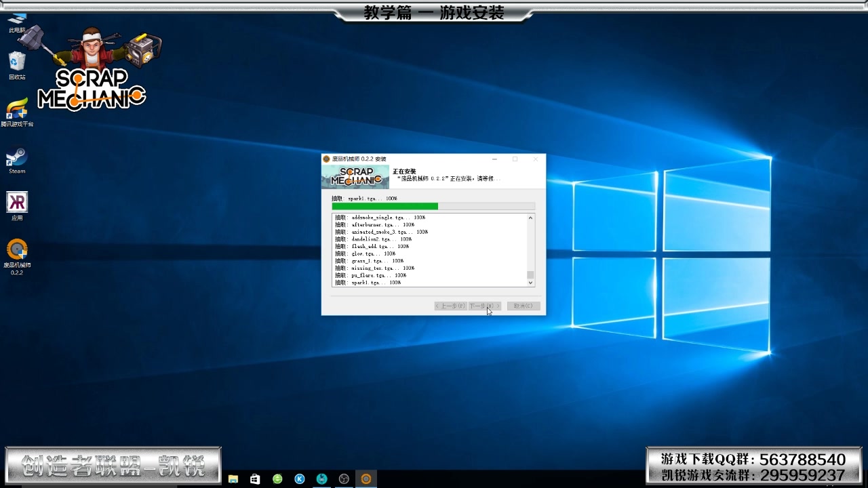The height and width of the screenshot is (488, 868).
Task: Close the installer window
Action: tap(535, 159)
